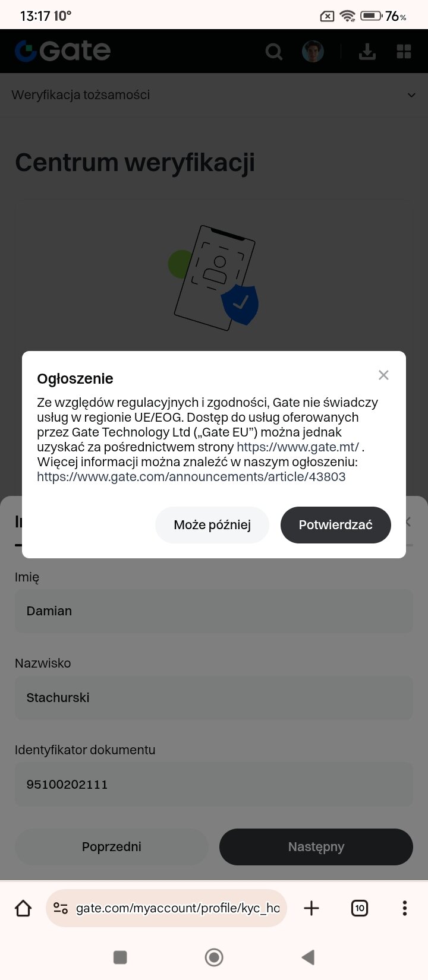
Task: Open the app download icon
Action: coord(367,52)
